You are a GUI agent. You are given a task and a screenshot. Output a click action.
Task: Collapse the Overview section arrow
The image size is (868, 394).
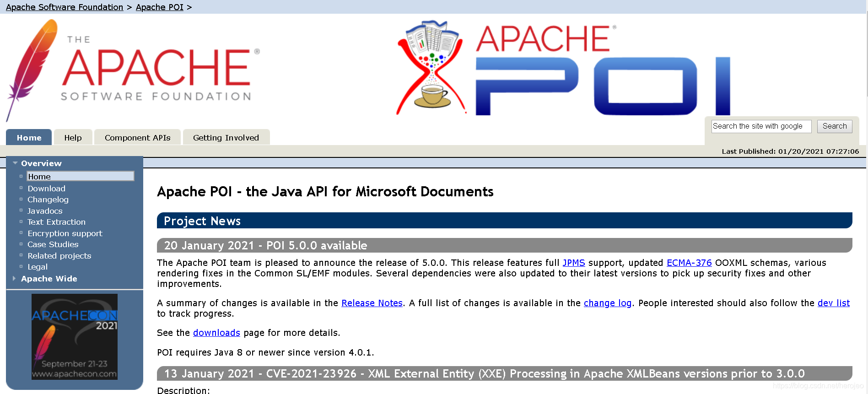pos(15,163)
